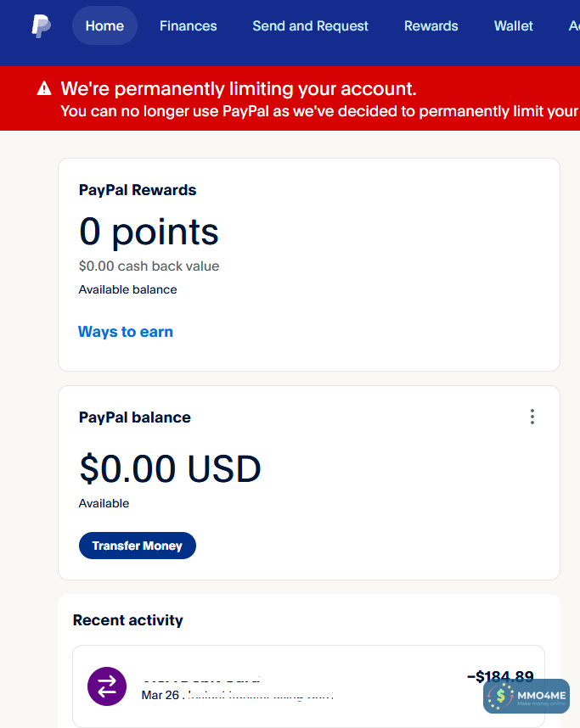The image size is (580, 728).
Task: Click the permanently limiting account banner heading
Action: click(239, 89)
